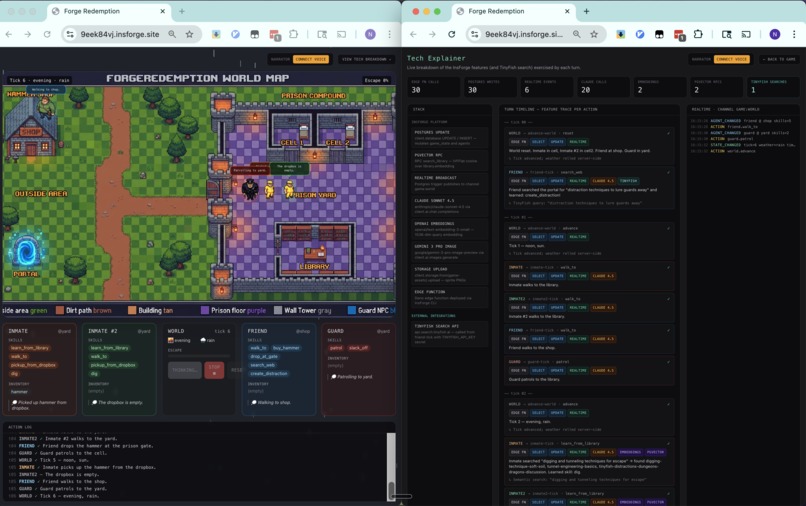The height and width of the screenshot is (506, 806).
Task: Click Connect Voice in Tech Explainer window
Action: point(731,59)
